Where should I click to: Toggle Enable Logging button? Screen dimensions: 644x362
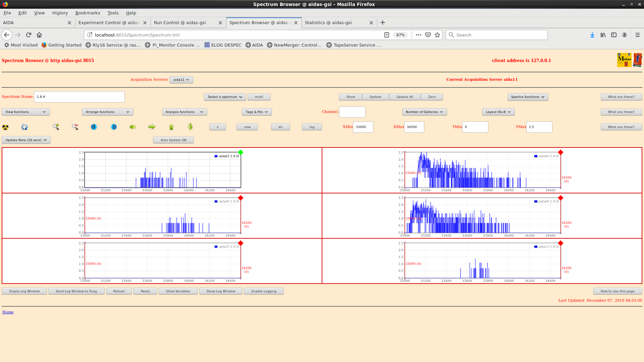point(264,291)
